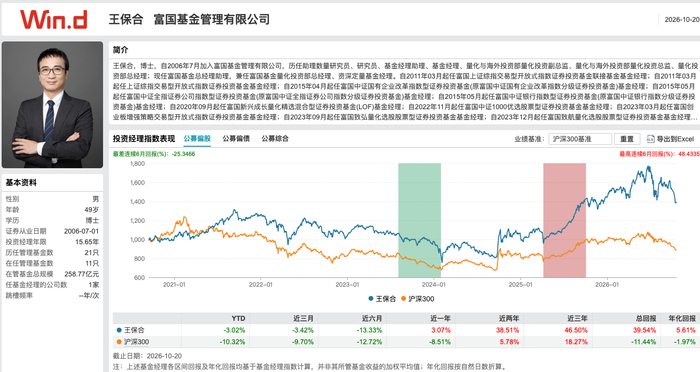Click the 2026-10-20 date in header
The width and height of the screenshot is (700, 372).
(x=682, y=20)
